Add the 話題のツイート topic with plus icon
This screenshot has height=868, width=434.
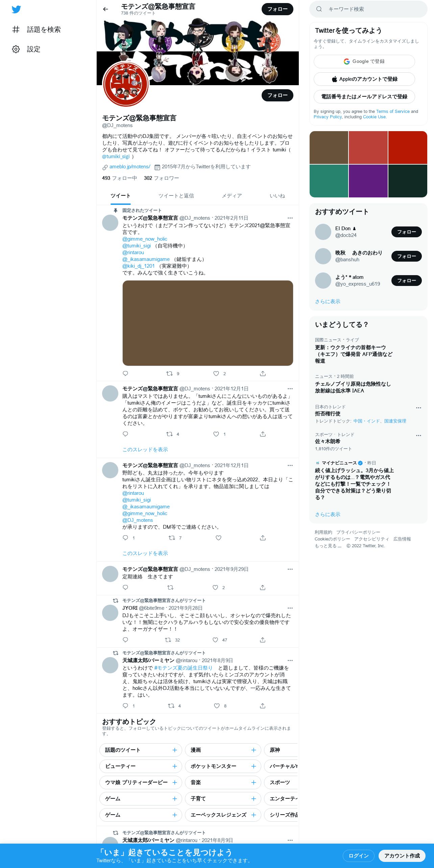(x=175, y=750)
